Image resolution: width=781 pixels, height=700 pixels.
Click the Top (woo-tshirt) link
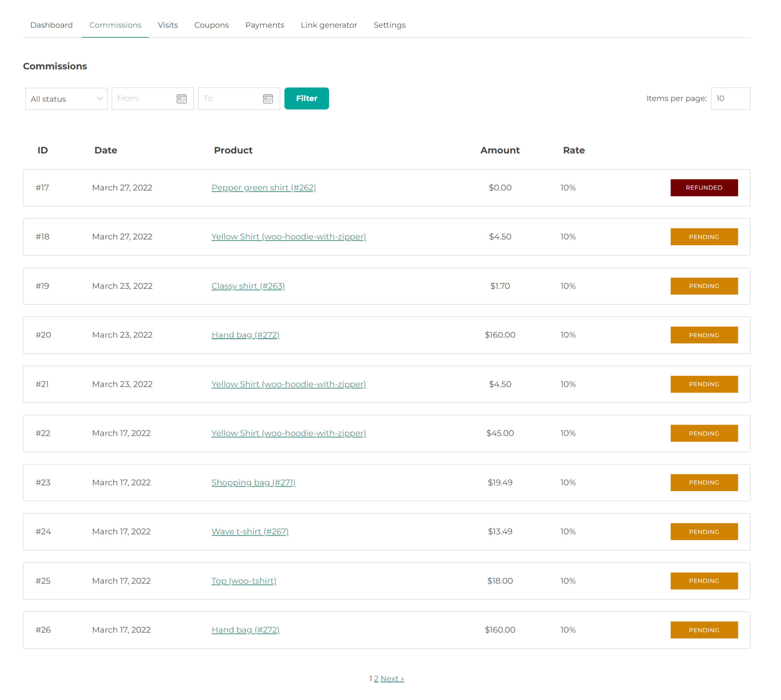click(244, 581)
